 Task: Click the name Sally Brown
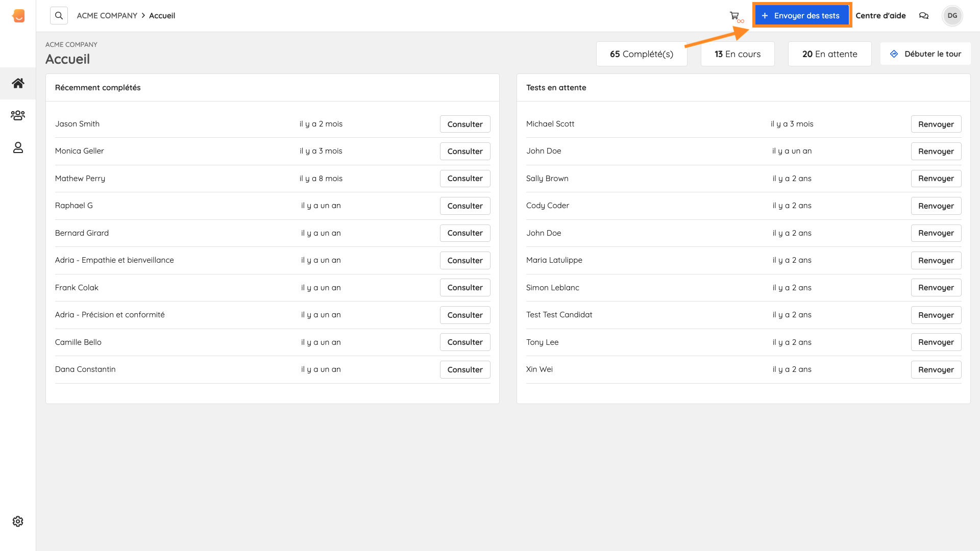click(547, 179)
